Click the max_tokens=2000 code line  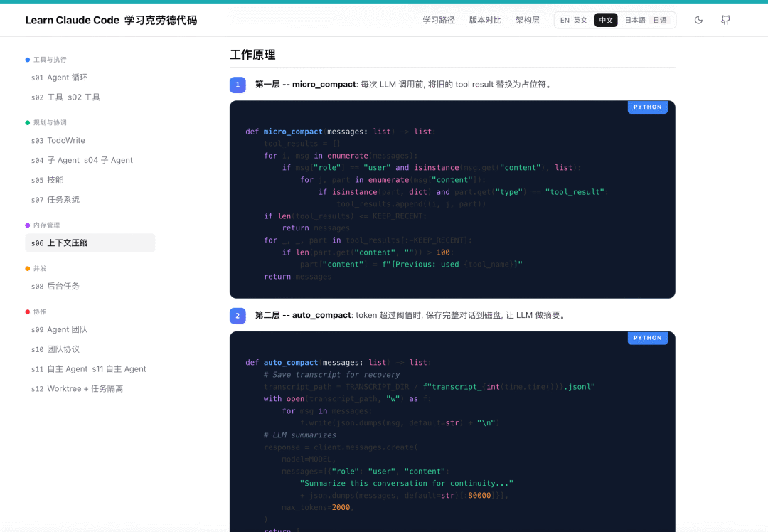pyautogui.click(x=318, y=508)
